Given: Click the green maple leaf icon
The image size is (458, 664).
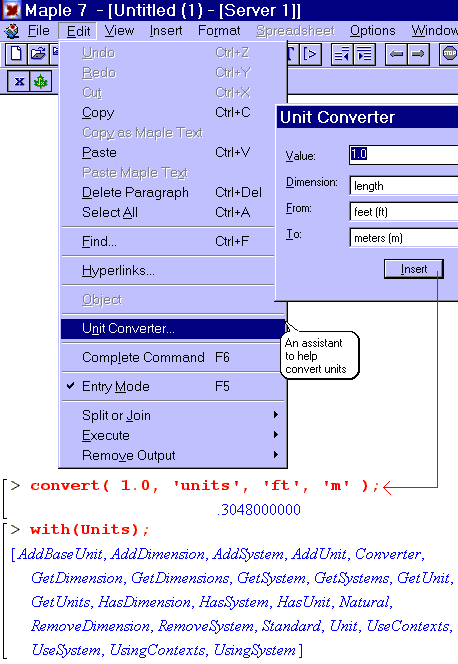Looking at the screenshot, I should coord(41,81).
